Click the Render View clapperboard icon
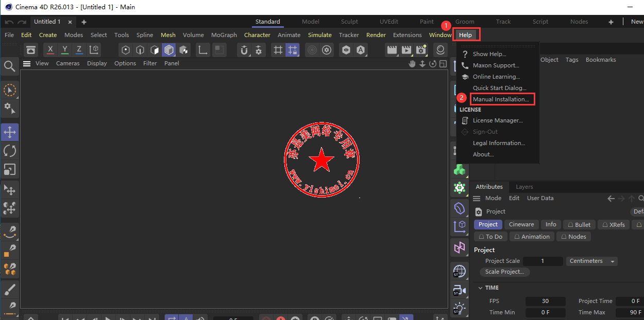The width and height of the screenshot is (644, 320). 392,50
